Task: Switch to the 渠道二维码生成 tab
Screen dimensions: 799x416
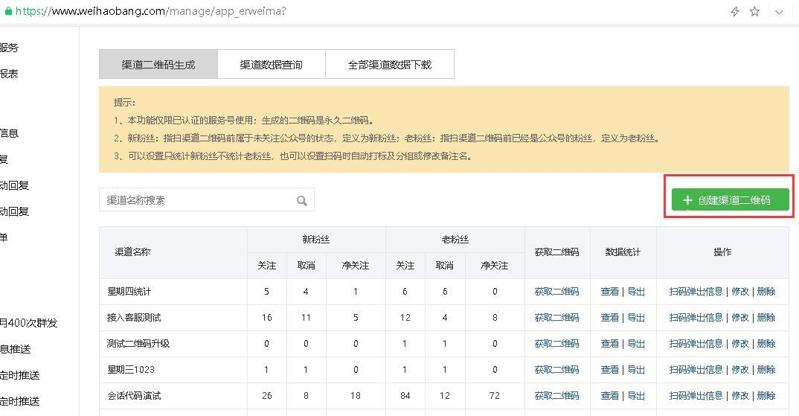Action: [x=158, y=65]
